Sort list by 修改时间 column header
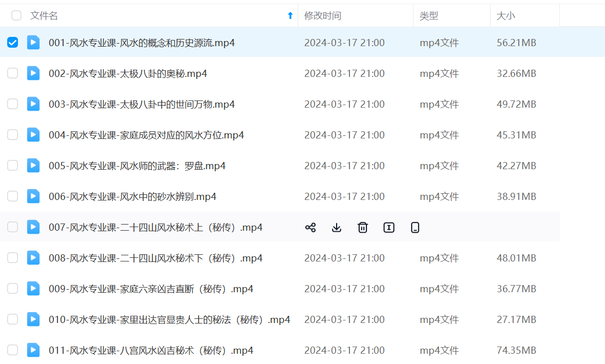Image resolution: width=605 pixels, height=364 pixels. pyautogui.click(x=322, y=16)
